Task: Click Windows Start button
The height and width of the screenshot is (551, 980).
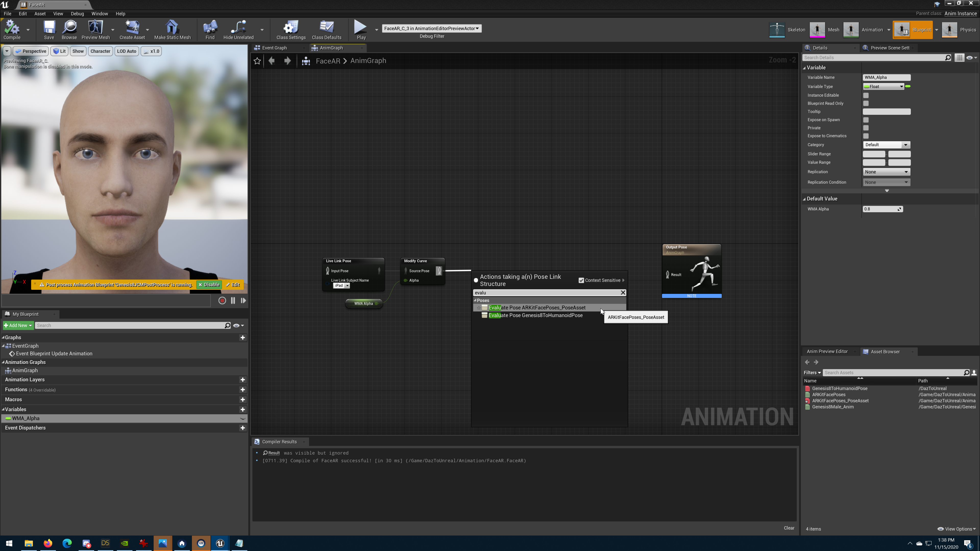Action: [x=9, y=543]
